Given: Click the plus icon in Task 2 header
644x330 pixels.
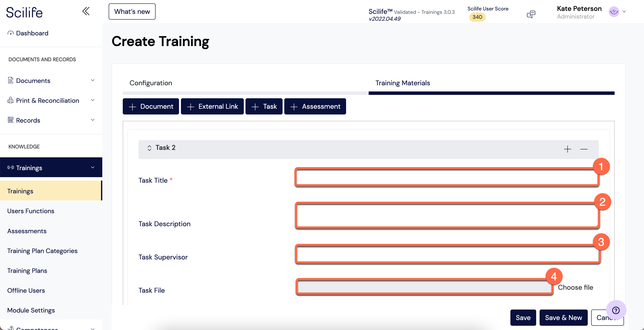Looking at the screenshot, I should (567, 149).
